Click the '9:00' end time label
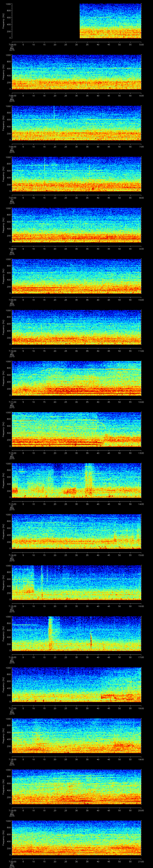Image resolution: width=153 pixels, height=868 pixels. coord(141,249)
